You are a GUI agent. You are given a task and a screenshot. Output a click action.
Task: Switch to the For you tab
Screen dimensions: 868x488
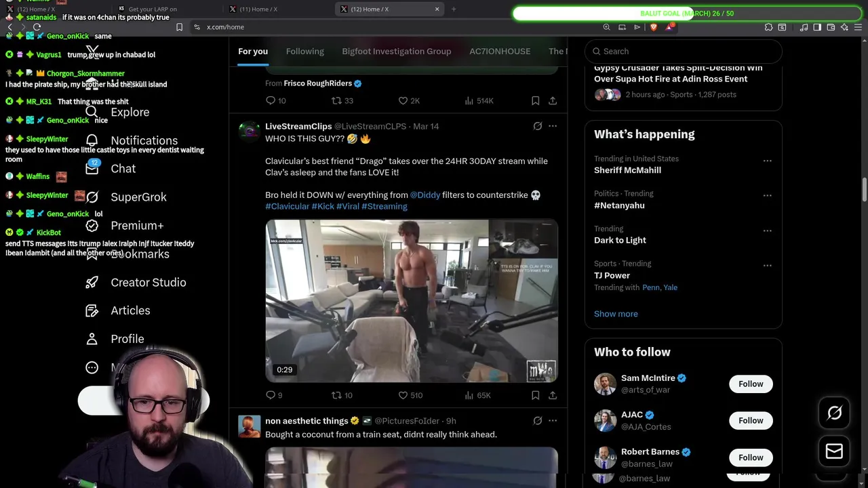tap(253, 52)
